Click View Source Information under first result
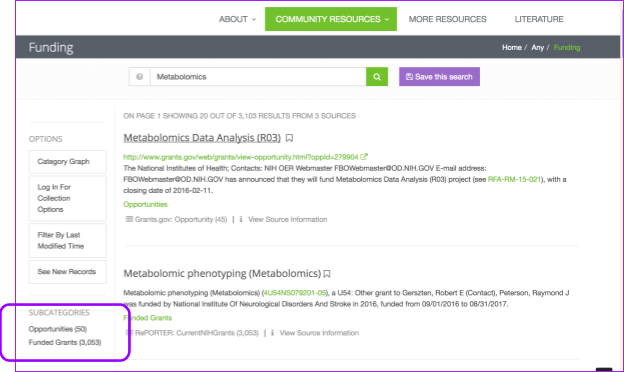This screenshot has height=372, width=624. [x=288, y=219]
